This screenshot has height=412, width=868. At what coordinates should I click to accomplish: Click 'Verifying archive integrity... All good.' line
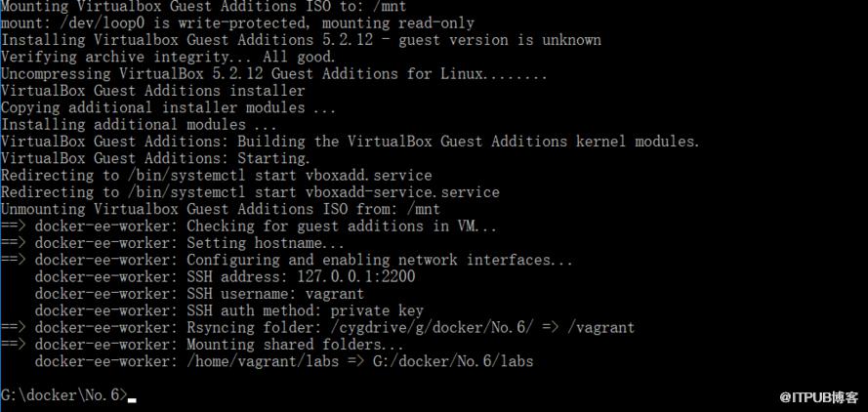click(168, 57)
